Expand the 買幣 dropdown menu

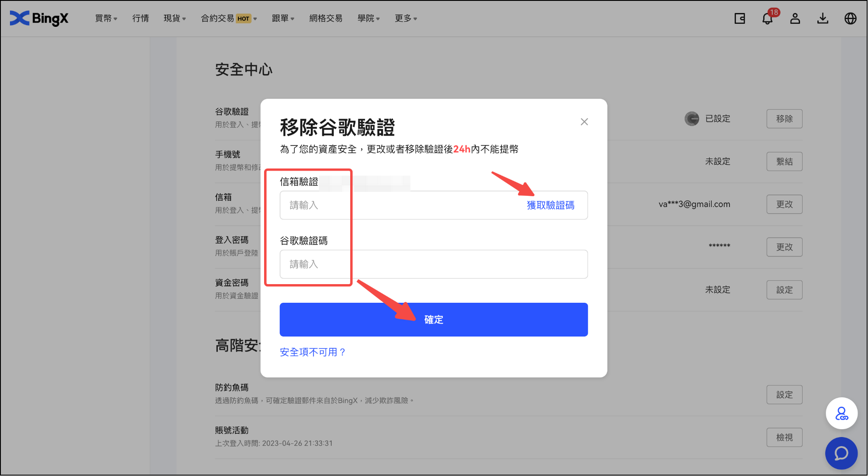point(106,18)
